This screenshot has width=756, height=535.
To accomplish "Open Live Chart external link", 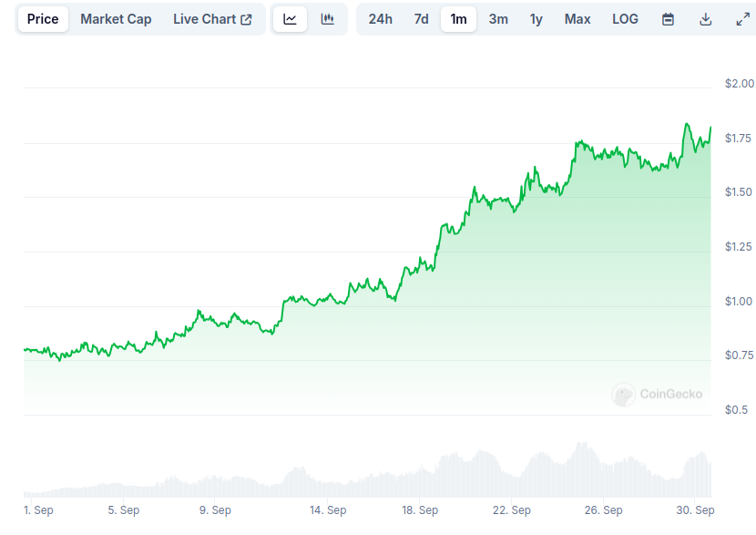I will (x=212, y=19).
